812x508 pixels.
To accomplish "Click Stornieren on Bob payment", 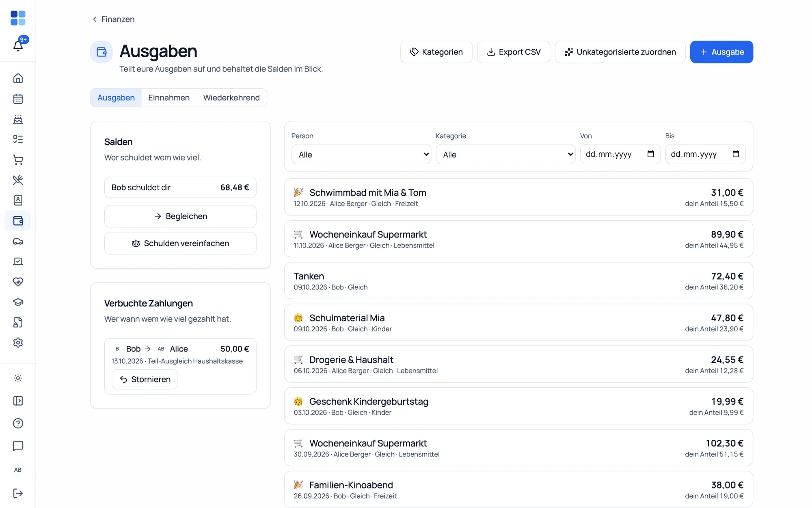I will [145, 379].
